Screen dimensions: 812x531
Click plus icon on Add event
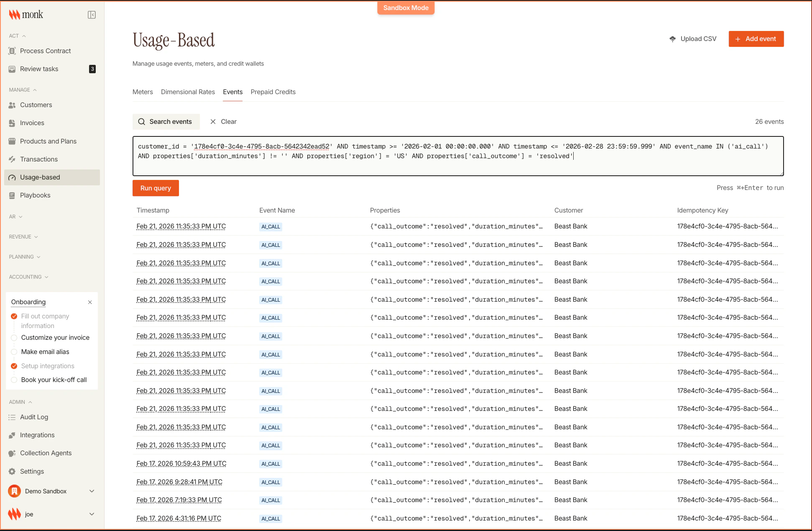[x=738, y=39]
